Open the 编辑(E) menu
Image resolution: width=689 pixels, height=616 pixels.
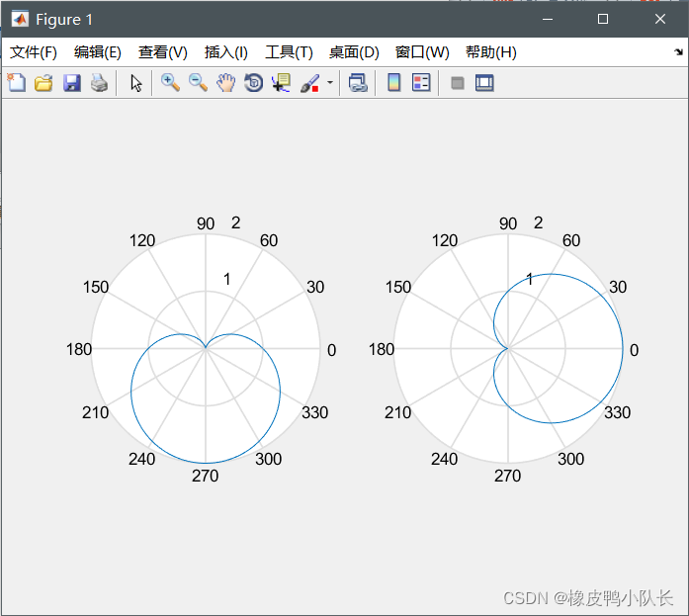[x=98, y=52]
